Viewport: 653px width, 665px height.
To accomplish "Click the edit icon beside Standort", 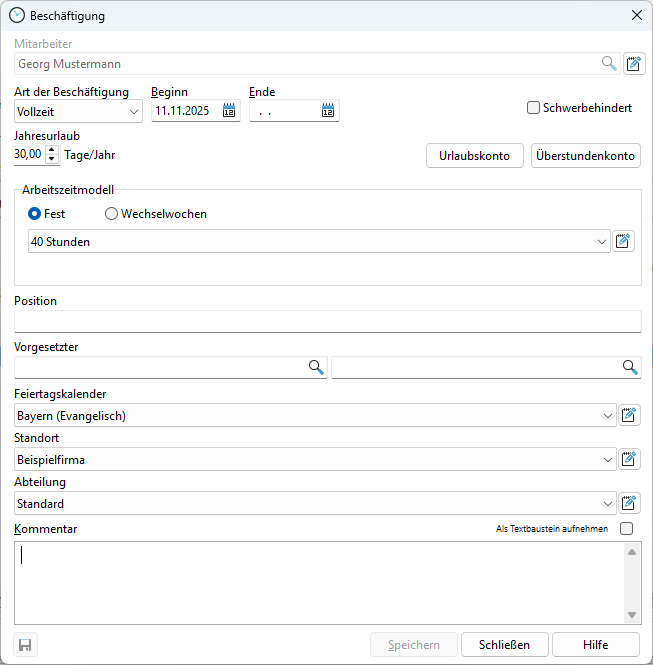I will 629,459.
